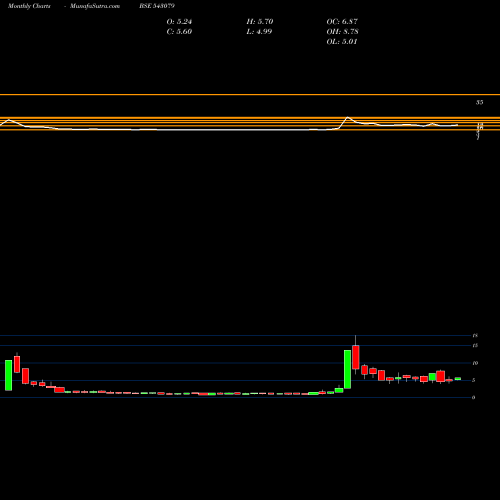Click the low value "L: 4.99"
Screen dimensions: 500x500
pos(259,32)
